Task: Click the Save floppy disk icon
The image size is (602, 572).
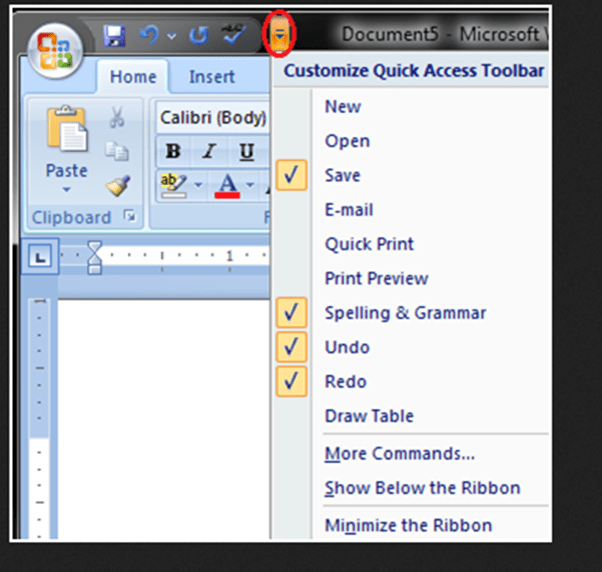Action: click(114, 36)
